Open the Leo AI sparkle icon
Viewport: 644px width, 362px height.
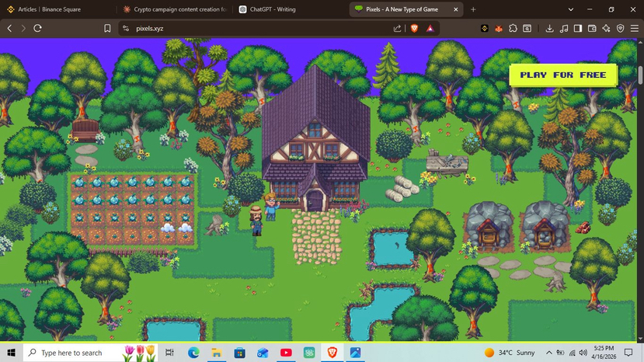[606, 28]
